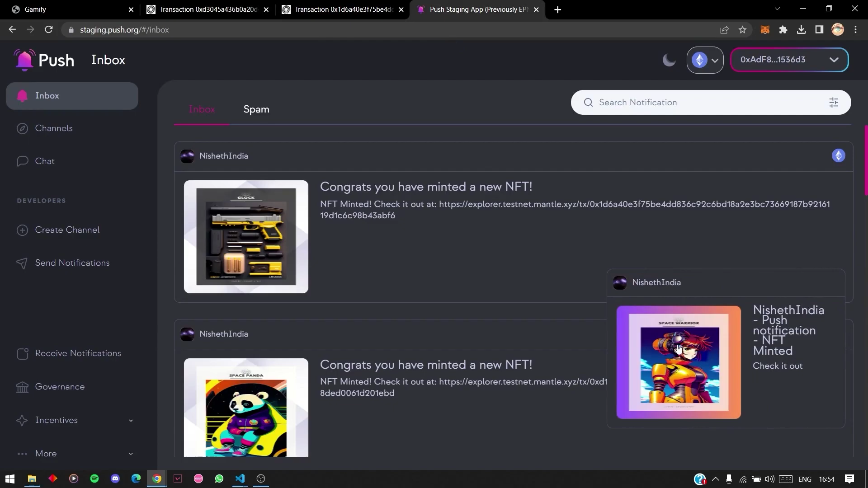Click the Push logo icon
This screenshot has width=868, height=488.
tap(24, 60)
